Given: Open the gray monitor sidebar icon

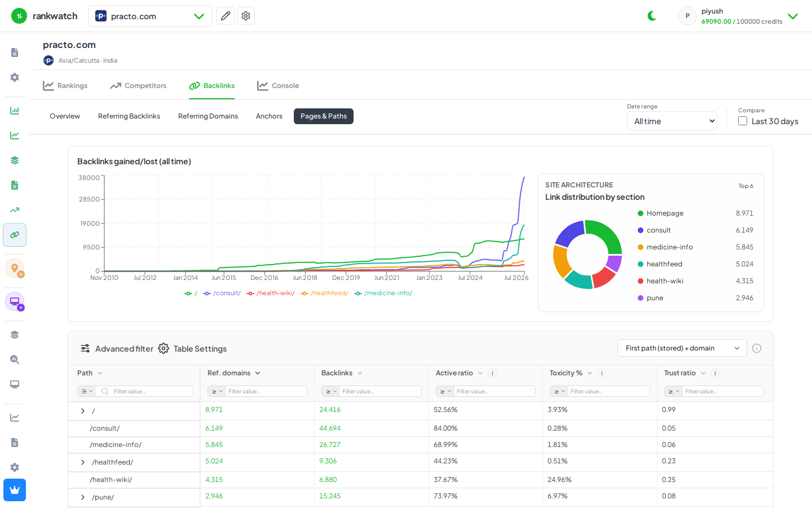Looking at the screenshot, I should coord(15,384).
